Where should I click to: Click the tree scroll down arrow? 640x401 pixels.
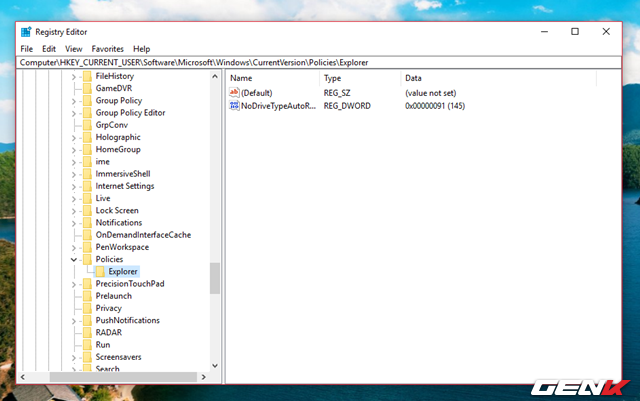pyautogui.click(x=215, y=366)
